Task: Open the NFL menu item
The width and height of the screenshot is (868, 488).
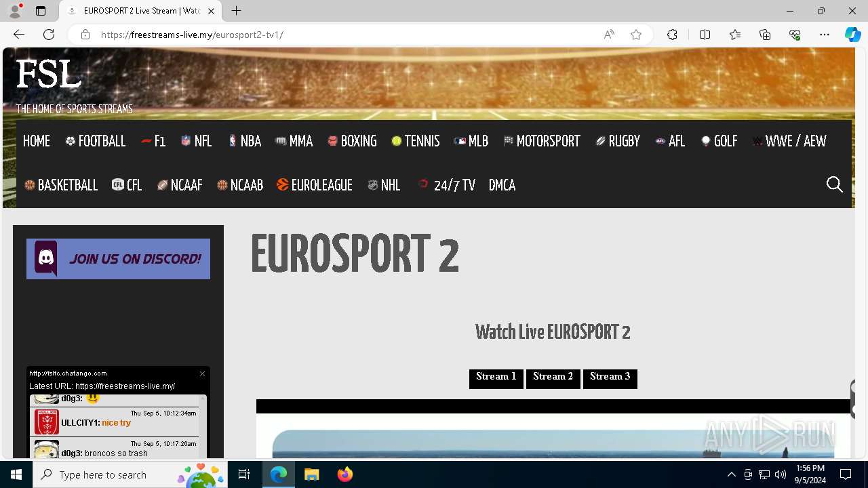Action: (x=197, y=141)
